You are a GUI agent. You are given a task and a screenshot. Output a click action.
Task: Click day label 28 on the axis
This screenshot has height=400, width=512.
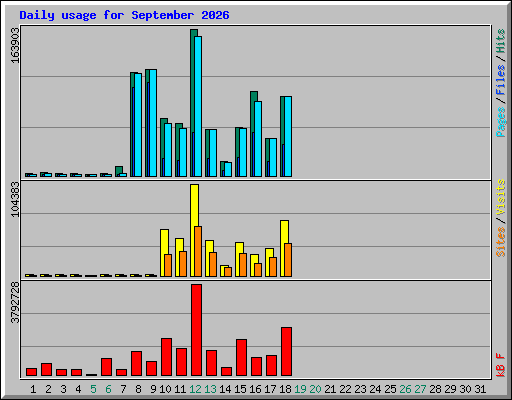pos(435,389)
